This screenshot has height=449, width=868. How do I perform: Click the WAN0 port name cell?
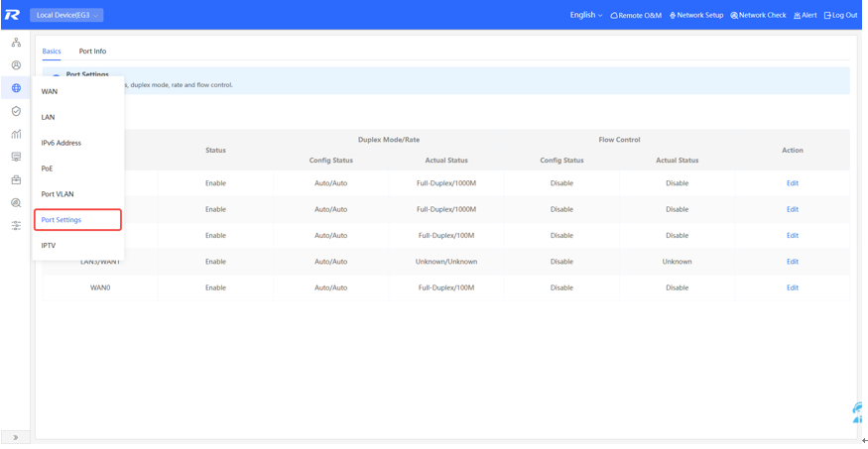(x=100, y=287)
